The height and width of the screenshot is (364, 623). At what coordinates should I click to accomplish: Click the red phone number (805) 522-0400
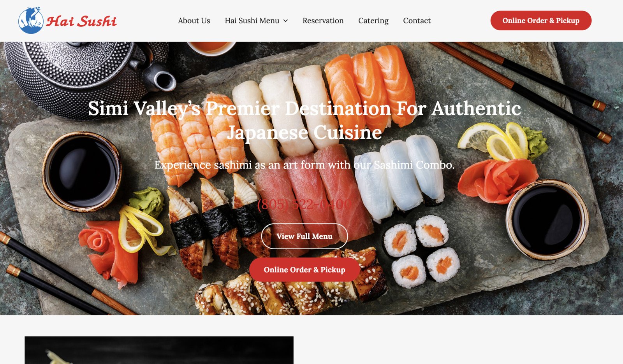(x=304, y=204)
